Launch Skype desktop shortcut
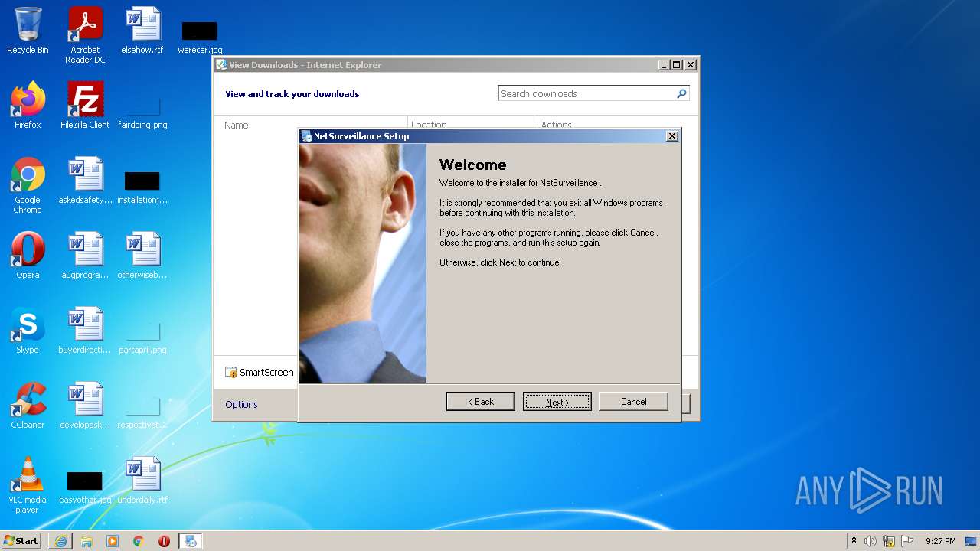 pos(28,331)
